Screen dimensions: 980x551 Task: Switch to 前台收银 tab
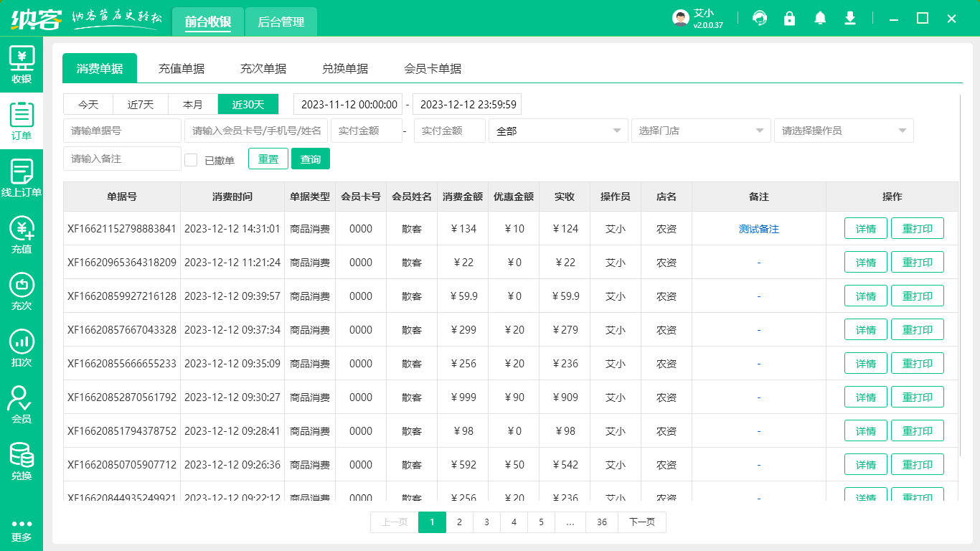207,22
